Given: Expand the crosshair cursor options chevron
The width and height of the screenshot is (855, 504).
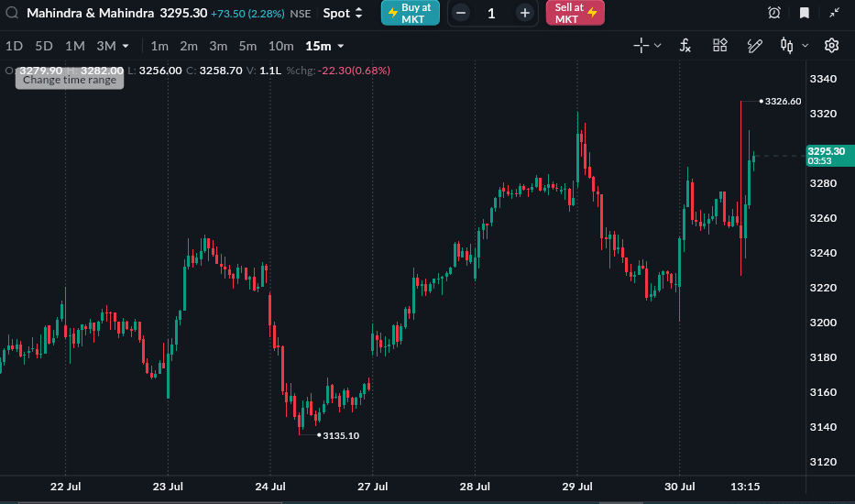Looking at the screenshot, I should click(658, 46).
